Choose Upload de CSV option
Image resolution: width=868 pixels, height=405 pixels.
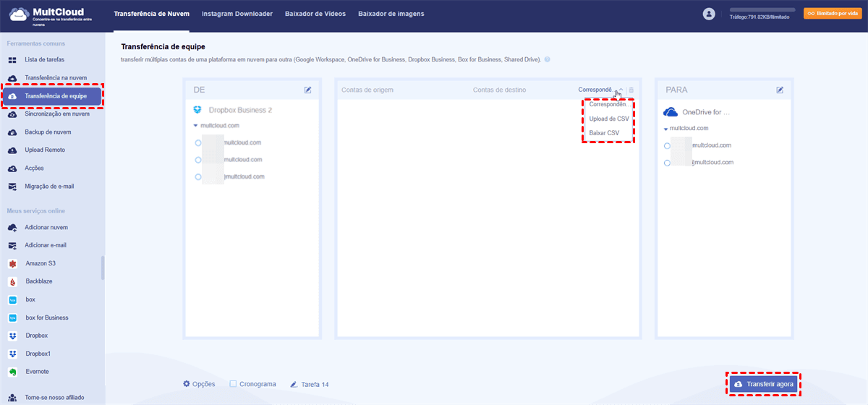click(x=609, y=119)
